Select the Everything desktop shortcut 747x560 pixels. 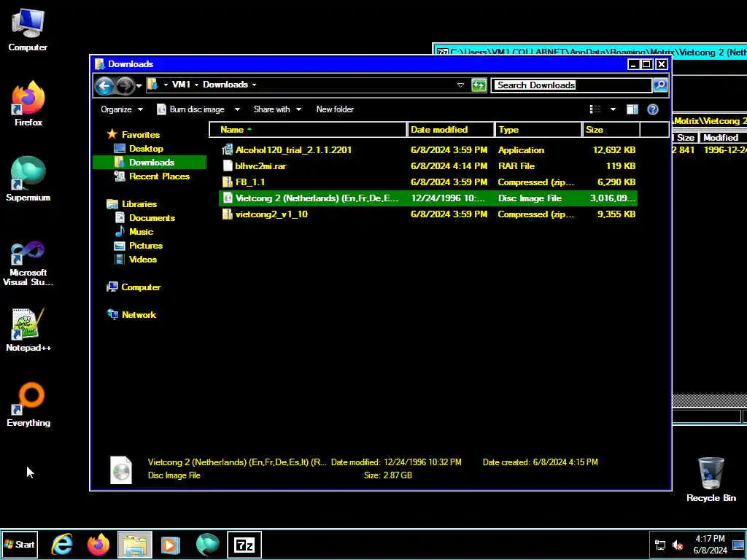(x=28, y=405)
